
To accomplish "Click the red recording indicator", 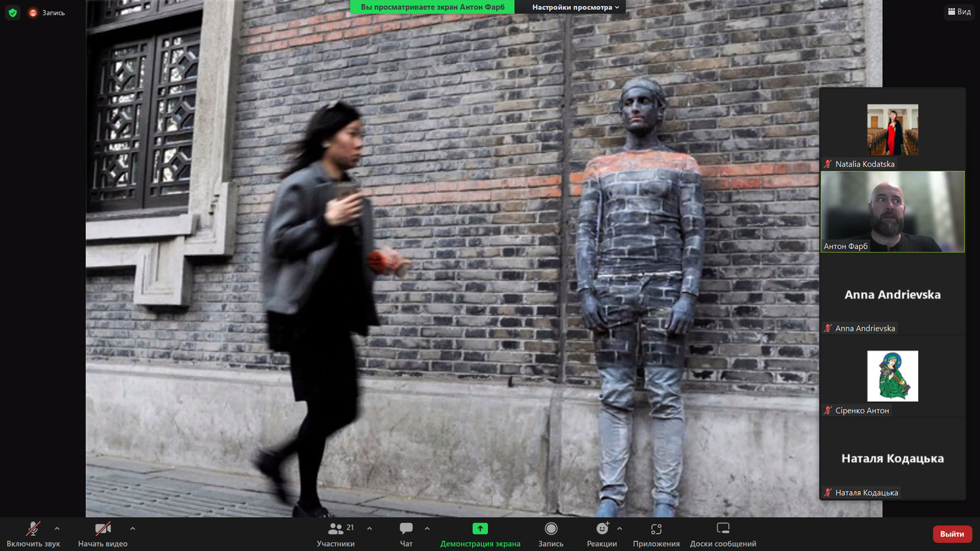I will coord(33,13).
